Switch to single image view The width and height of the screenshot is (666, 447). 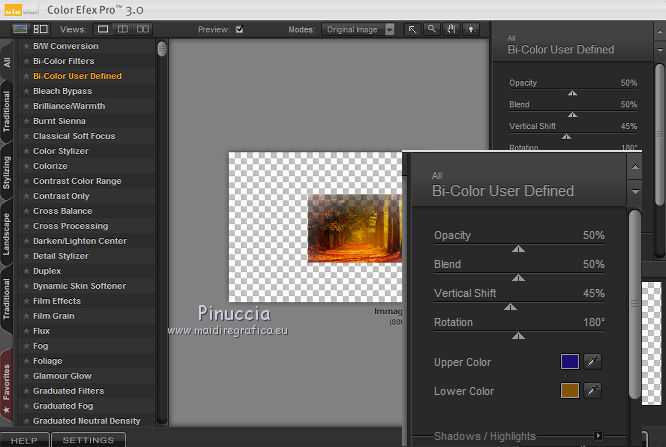103,30
